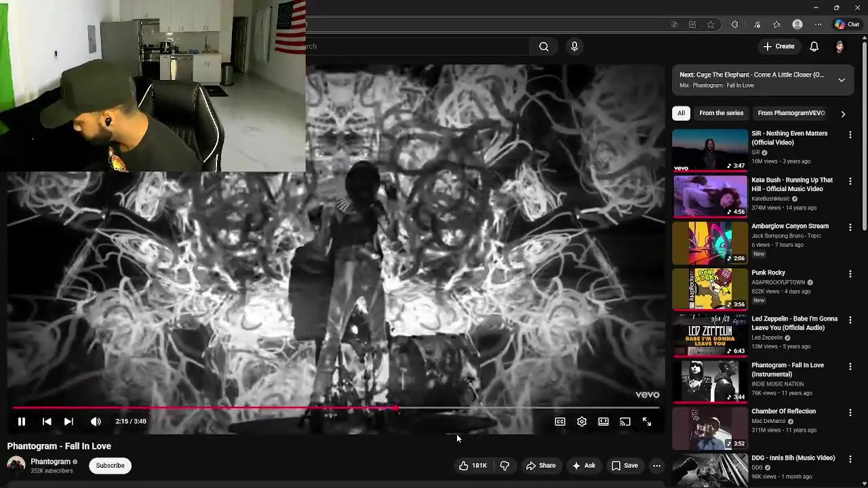Image resolution: width=868 pixels, height=488 pixels.
Task: Open the Kate Bush Running Up That Hill thumbnail
Action: coord(710,196)
